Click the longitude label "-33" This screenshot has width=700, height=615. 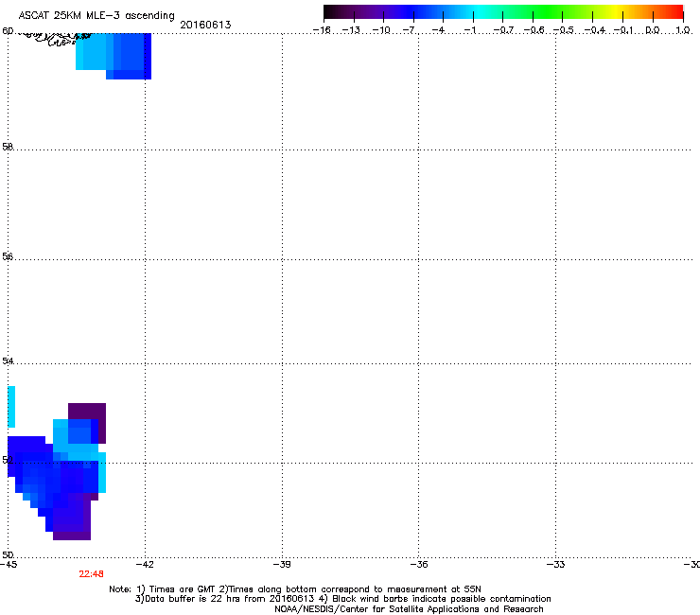556,565
